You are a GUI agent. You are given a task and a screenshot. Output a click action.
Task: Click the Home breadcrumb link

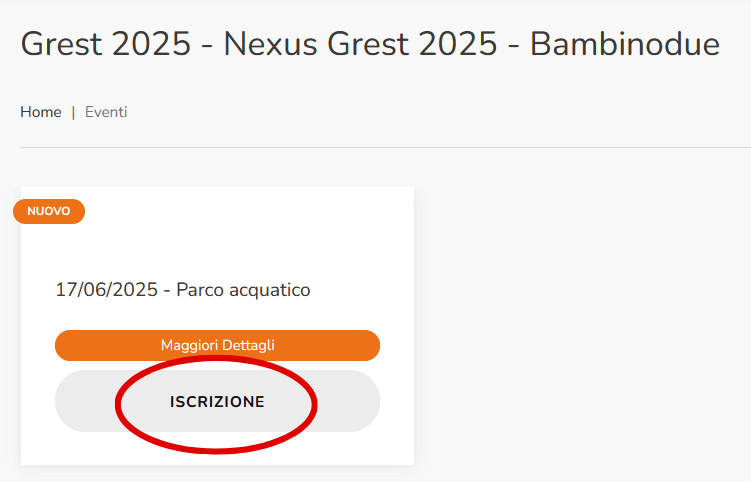coord(41,112)
